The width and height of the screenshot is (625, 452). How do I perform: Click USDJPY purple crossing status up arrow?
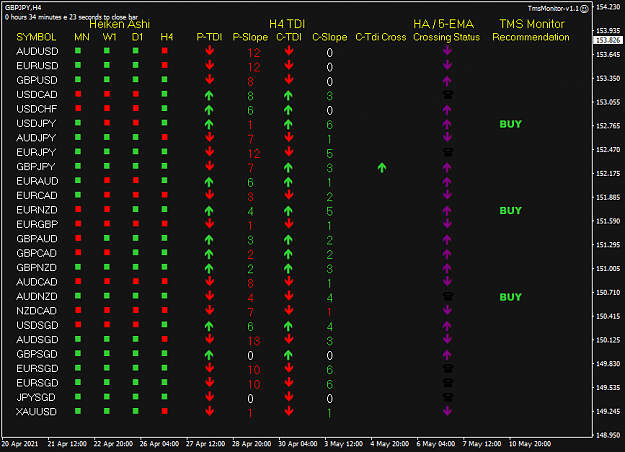point(447,124)
